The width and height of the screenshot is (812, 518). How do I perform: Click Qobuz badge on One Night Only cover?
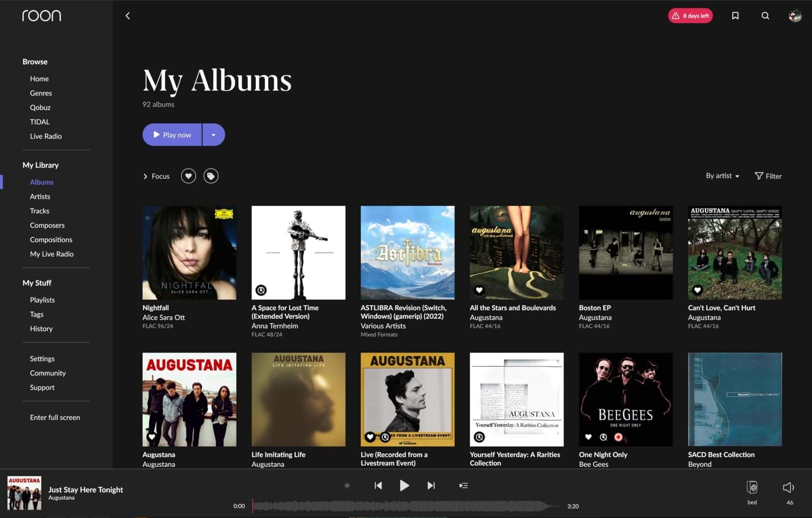pos(603,437)
